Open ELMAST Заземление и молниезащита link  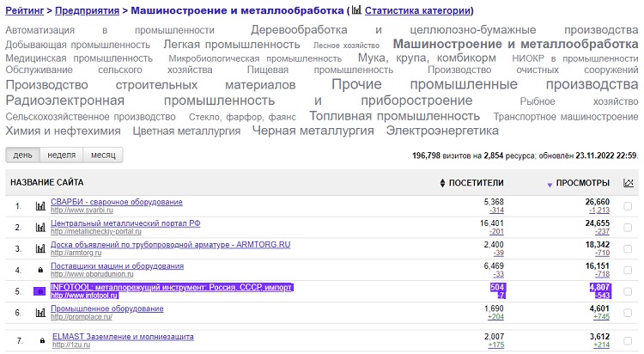[x=123, y=336]
